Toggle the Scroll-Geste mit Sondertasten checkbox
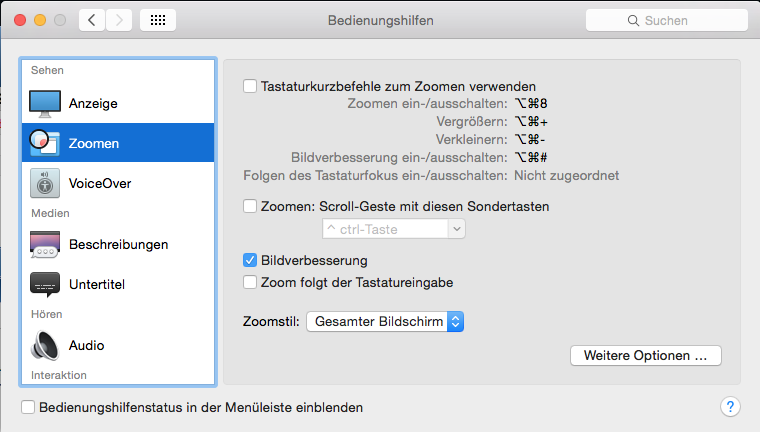 click(x=250, y=207)
